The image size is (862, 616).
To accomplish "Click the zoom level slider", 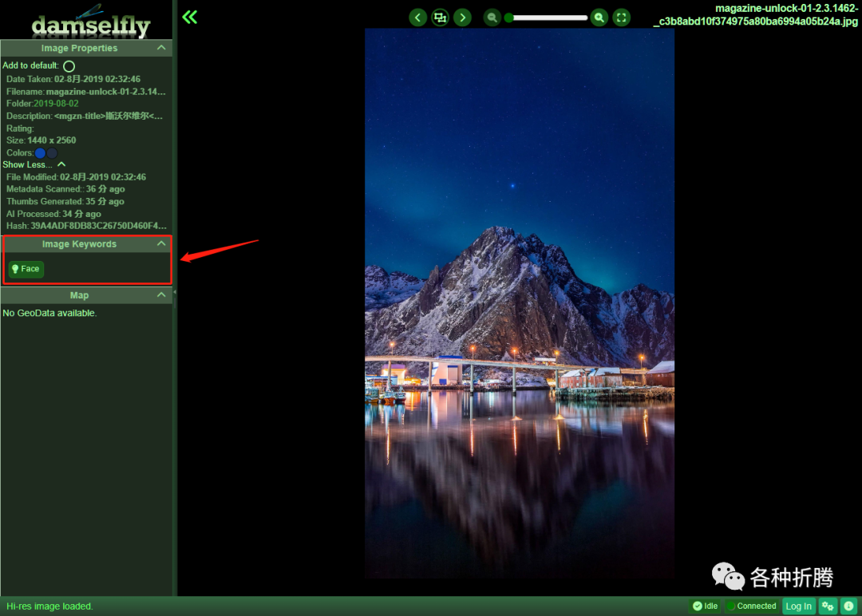I will (548, 18).
